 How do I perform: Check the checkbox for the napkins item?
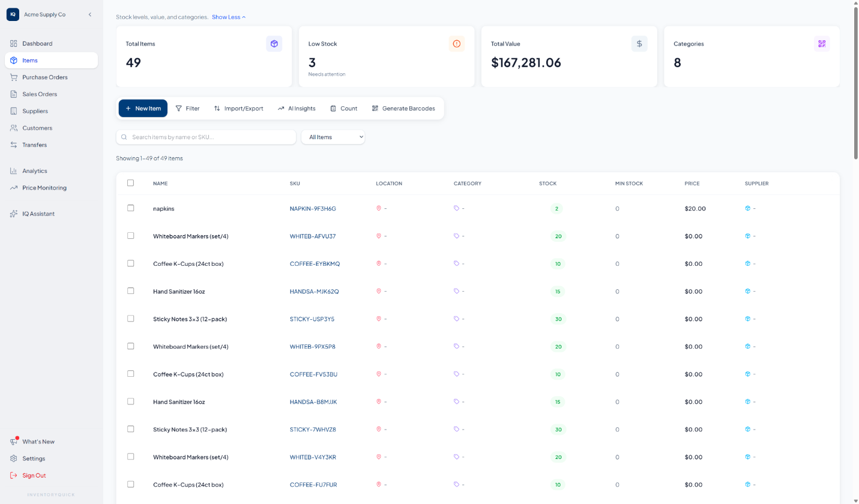[x=130, y=208]
